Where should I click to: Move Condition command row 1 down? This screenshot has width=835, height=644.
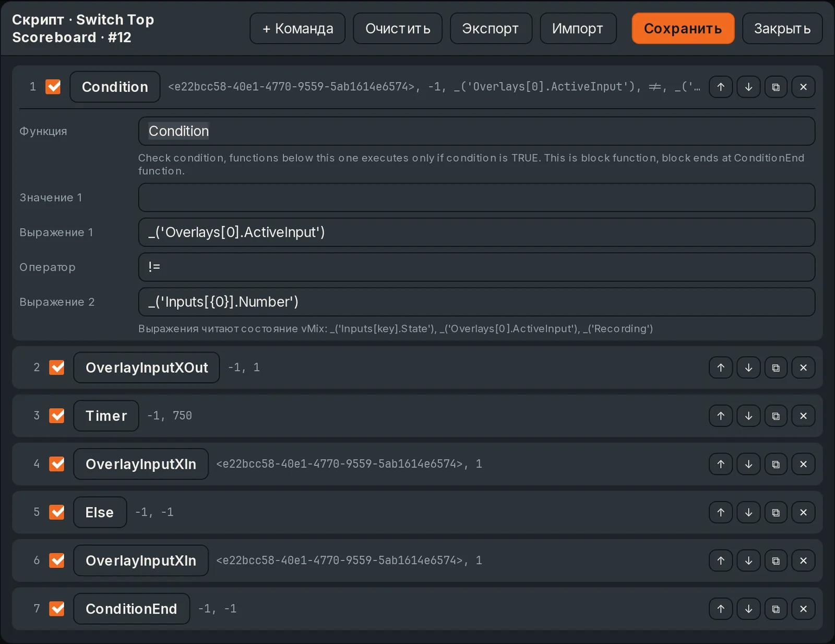click(x=748, y=87)
